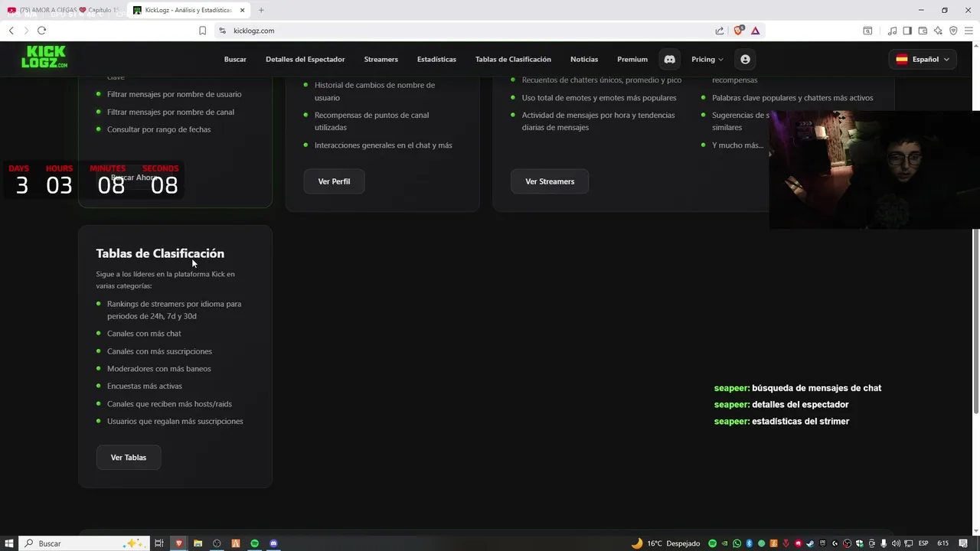This screenshot has height=551, width=980.
Task: Open Discord from the taskbar
Action: (273, 543)
